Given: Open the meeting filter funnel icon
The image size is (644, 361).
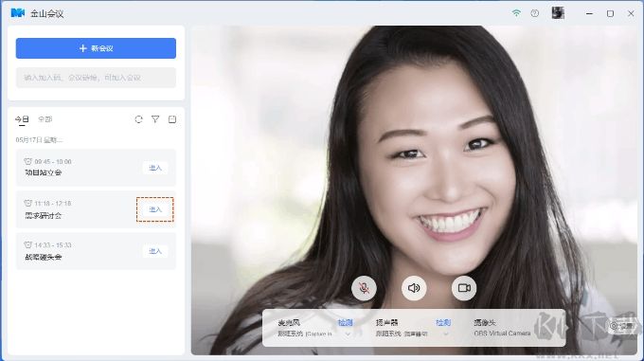Looking at the screenshot, I should 155,119.
